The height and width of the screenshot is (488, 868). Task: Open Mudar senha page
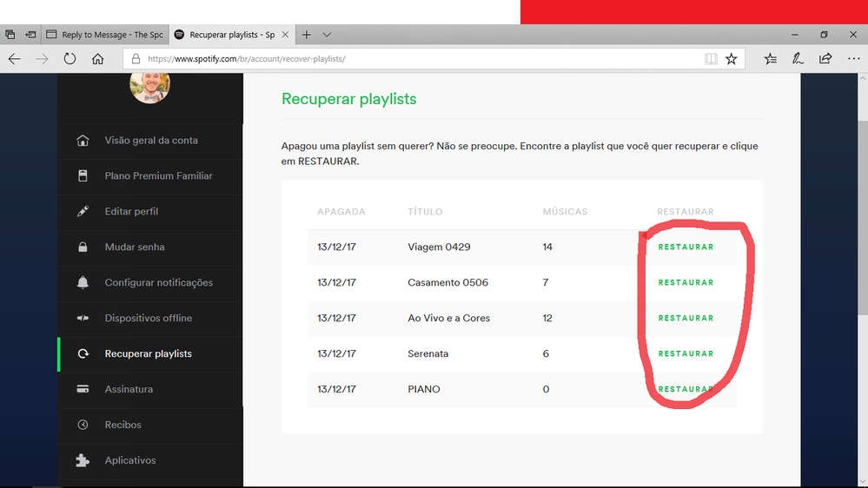click(x=135, y=247)
